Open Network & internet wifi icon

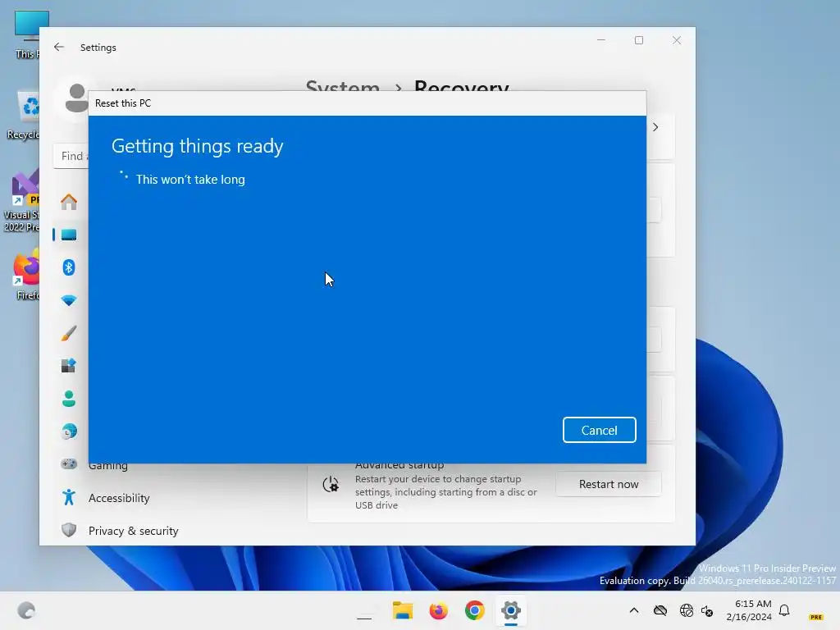pos(69,300)
